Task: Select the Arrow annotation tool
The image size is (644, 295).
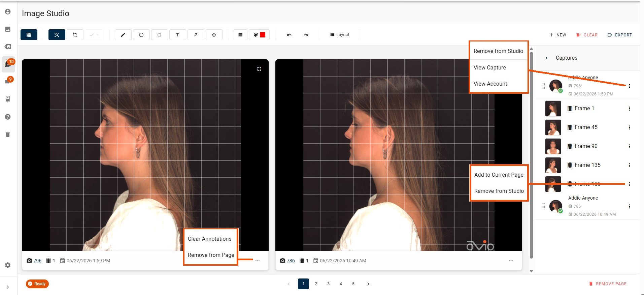Action: point(196,35)
